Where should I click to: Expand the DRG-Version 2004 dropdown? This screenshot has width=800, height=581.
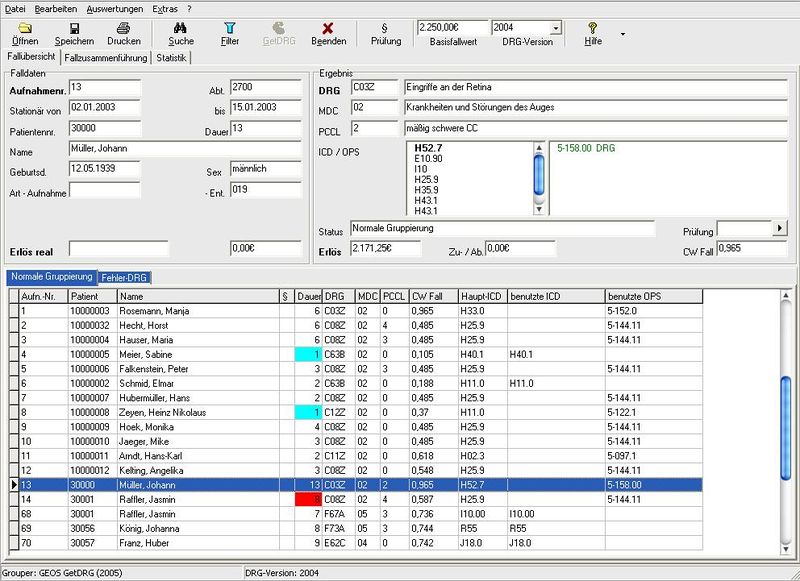(x=556, y=27)
